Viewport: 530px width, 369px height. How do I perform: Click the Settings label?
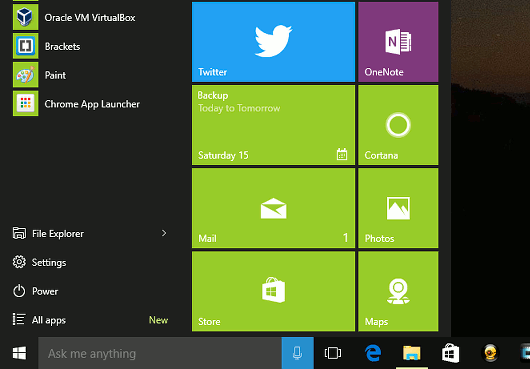pyautogui.click(x=49, y=263)
